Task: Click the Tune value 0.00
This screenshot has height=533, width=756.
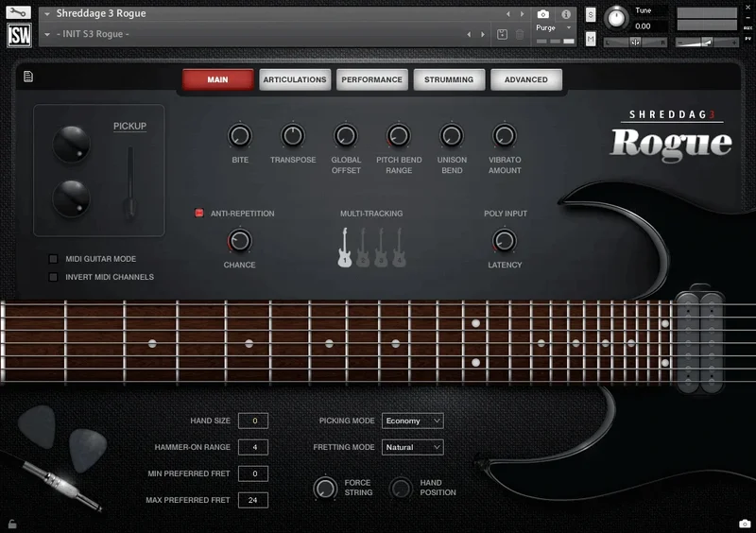Action: pyautogui.click(x=643, y=26)
